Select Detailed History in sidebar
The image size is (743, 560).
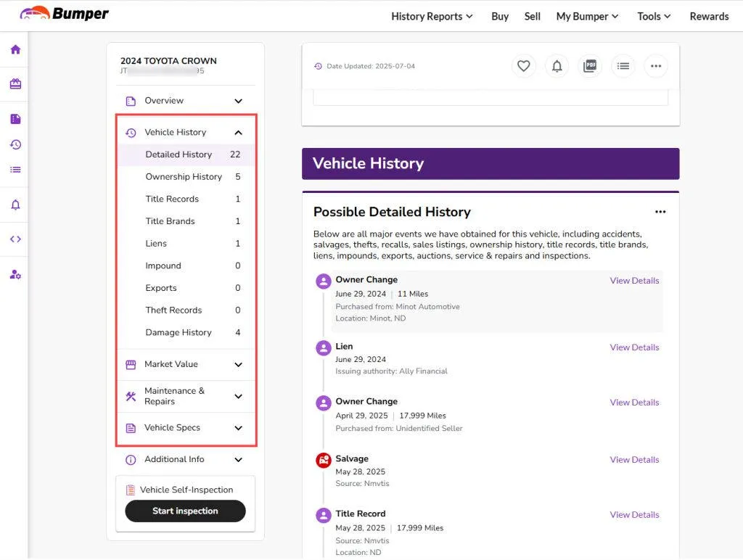(186, 155)
